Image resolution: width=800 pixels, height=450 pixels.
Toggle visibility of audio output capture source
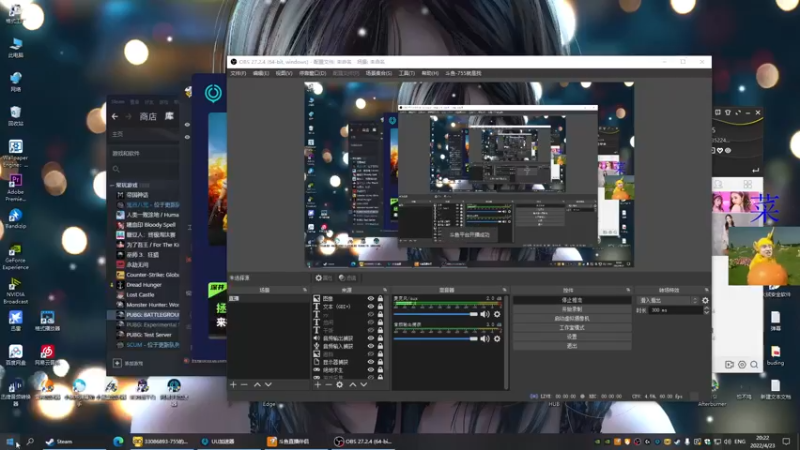[x=371, y=338]
